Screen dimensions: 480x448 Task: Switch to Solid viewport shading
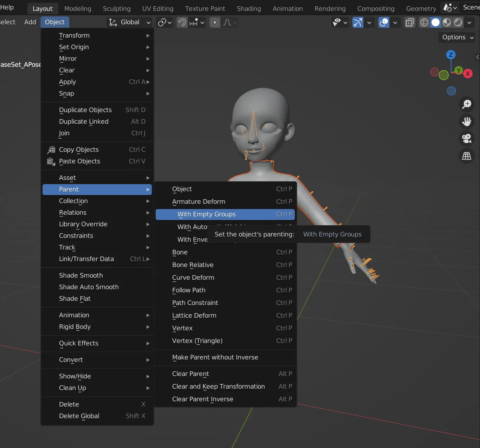pos(435,22)
